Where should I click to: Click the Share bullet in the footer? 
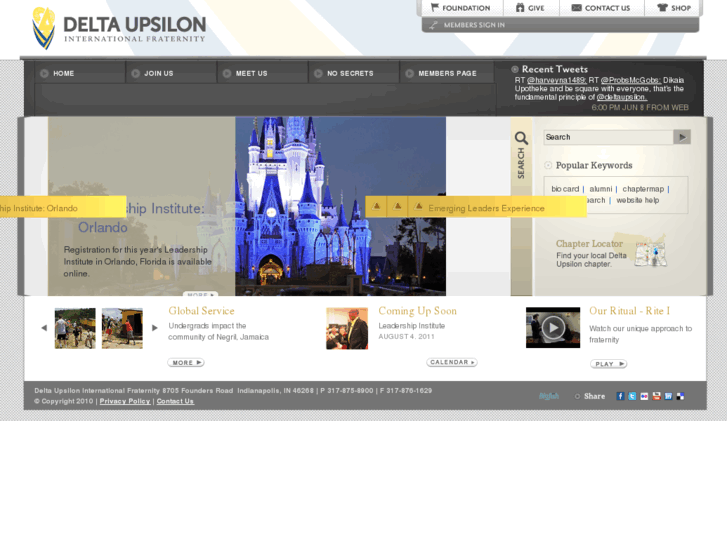(x=577, y=397)
